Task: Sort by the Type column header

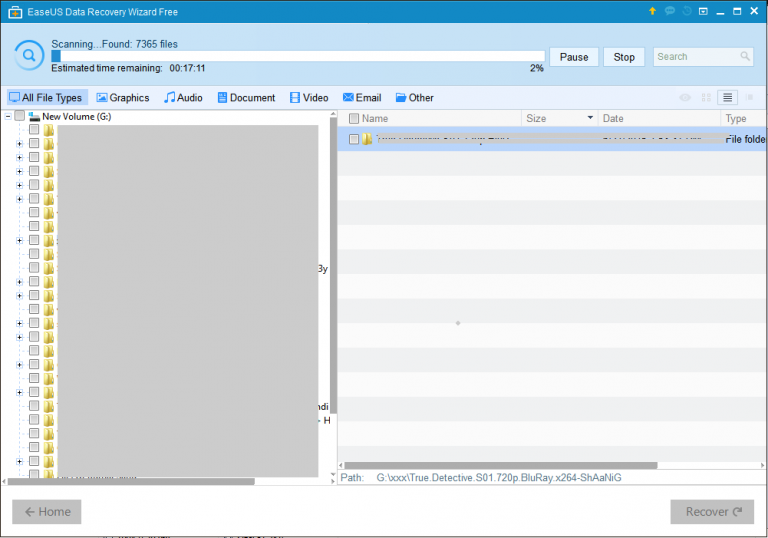Action: pyautogui.click(x=736, y=119)
